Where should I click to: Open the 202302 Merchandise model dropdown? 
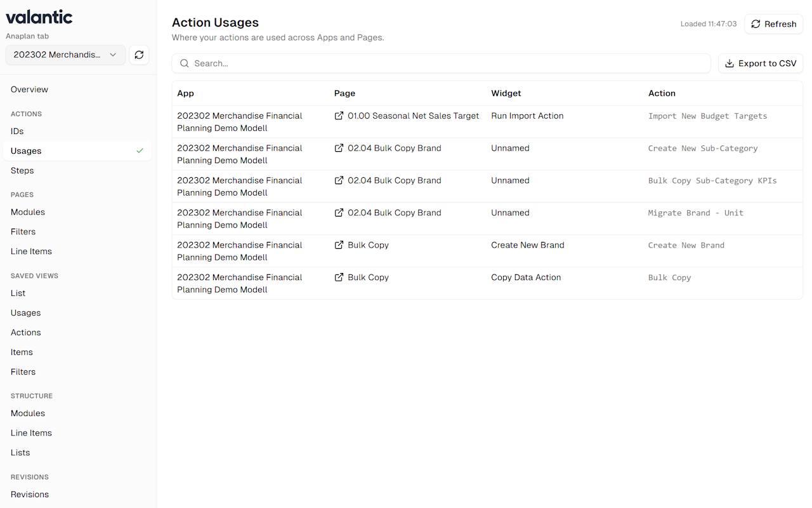[65, 55]
